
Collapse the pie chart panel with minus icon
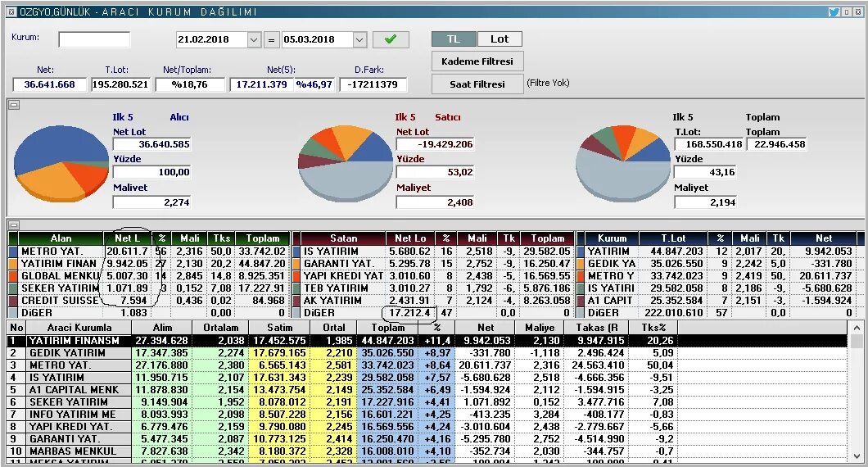(x=14, y=104)
